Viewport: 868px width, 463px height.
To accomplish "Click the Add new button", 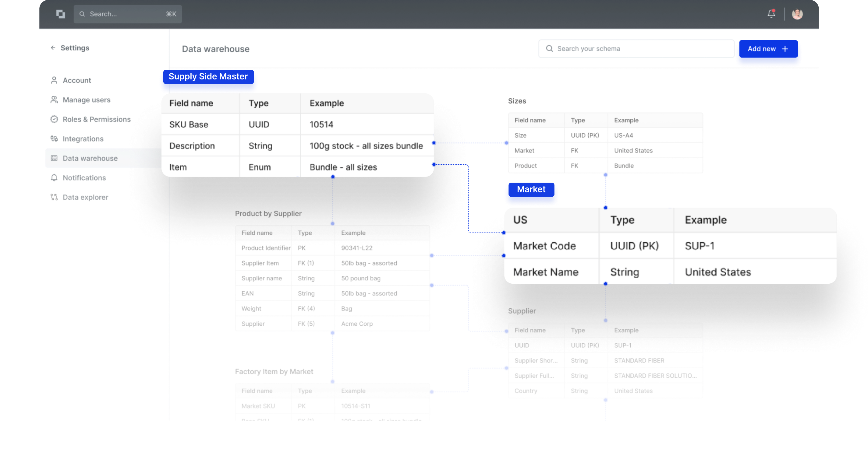I will [768, 49].
